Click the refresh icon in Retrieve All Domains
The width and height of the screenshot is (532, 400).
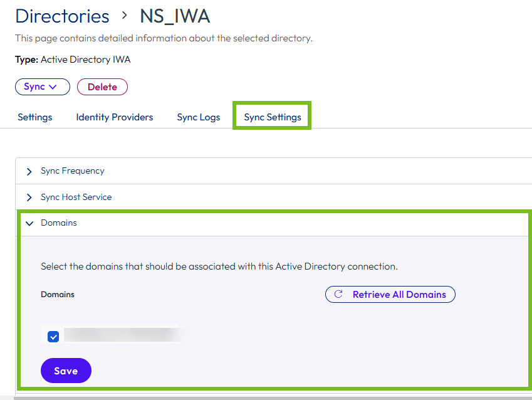(x=338, y=294)
